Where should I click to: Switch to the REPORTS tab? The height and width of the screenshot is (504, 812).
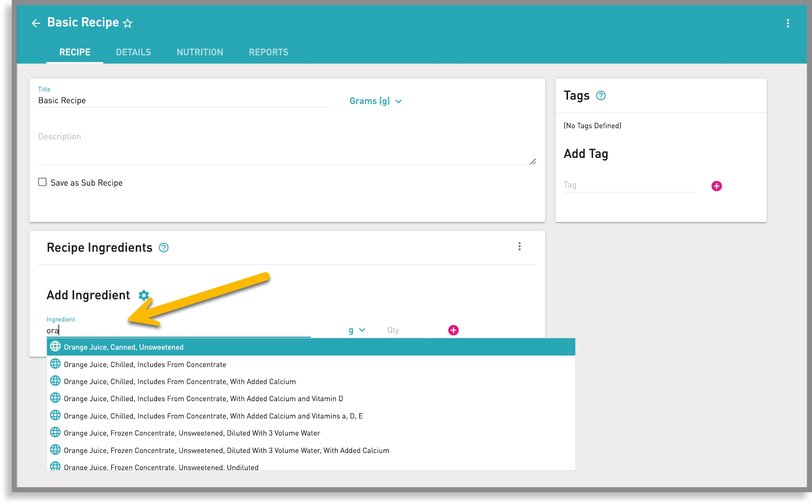268,52
